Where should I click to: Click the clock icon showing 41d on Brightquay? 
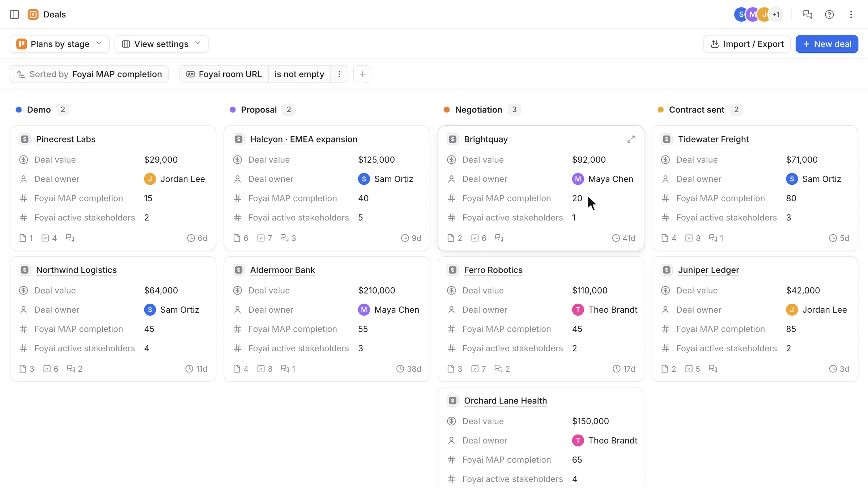(616, 238)
